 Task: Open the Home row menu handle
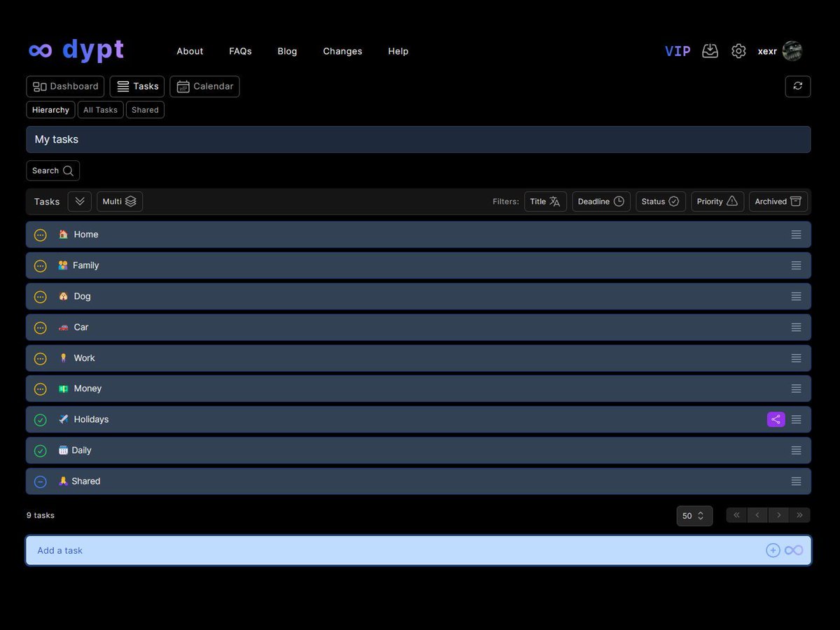click(797, 234)
